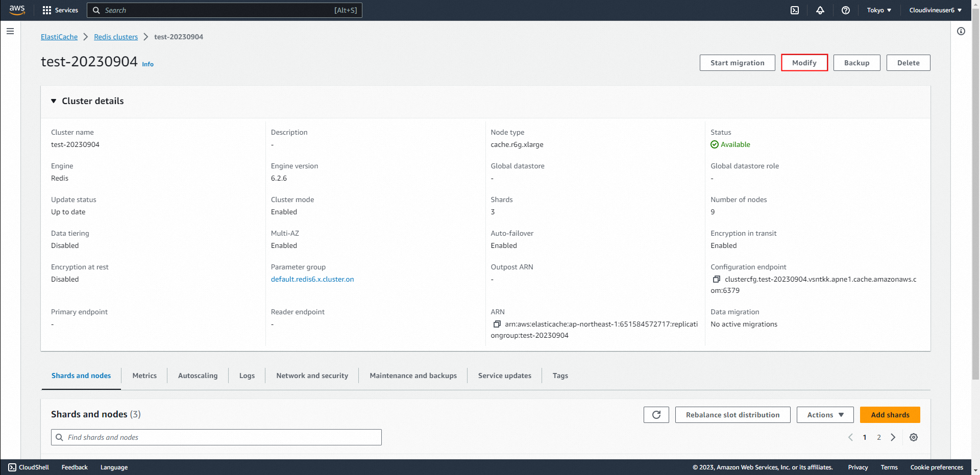Collapse the Cluster details section
The height and width of the screenshot is (475, 980).
coord(54,101)
